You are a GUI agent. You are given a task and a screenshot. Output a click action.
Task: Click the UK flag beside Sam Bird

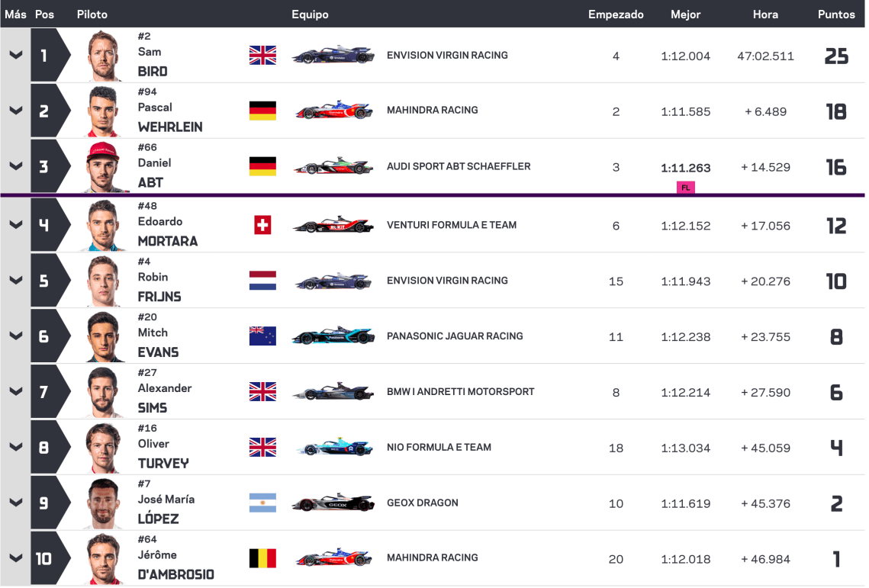coord(262,55)
